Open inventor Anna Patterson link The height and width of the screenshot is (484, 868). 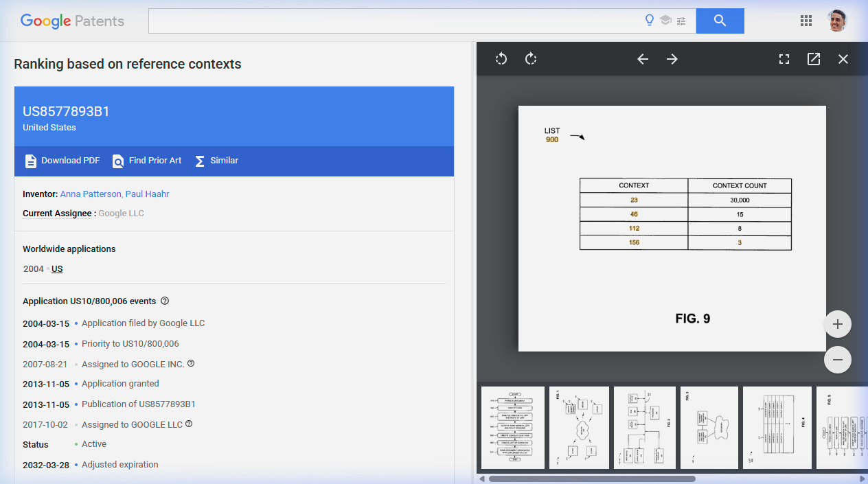click(x=91, y=194)
